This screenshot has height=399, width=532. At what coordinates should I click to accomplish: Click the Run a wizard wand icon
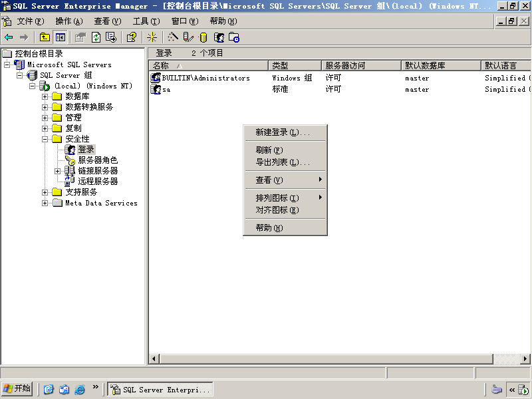click(x=173, y=37)
